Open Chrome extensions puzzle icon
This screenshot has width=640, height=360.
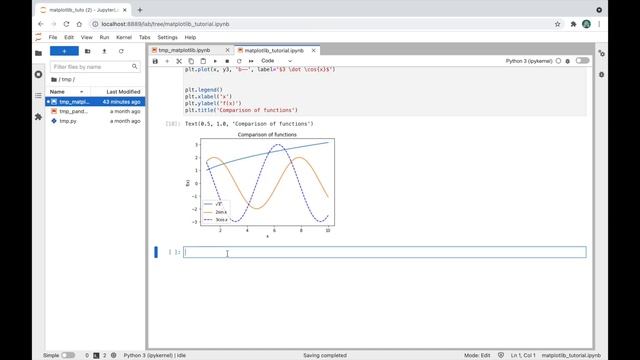click(573, 24)
